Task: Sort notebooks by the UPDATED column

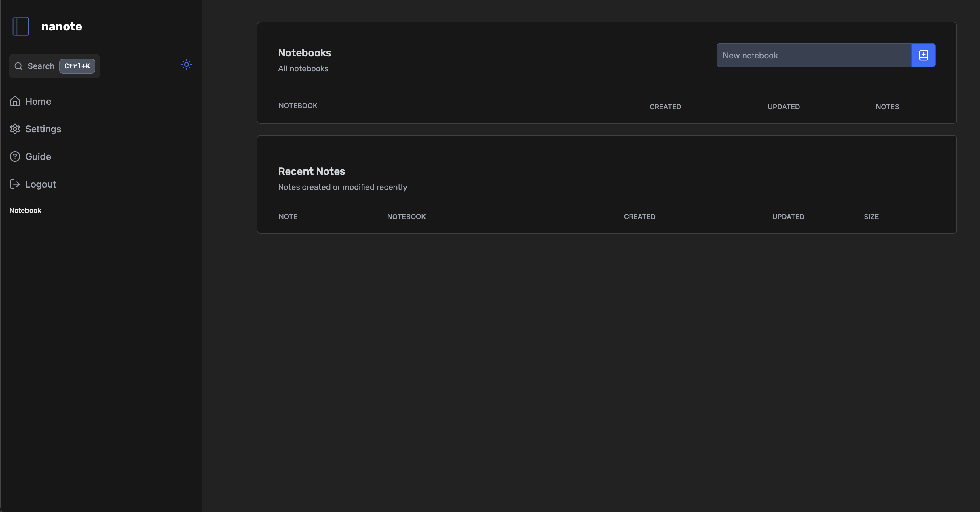Action: click(x=783, y=107)
